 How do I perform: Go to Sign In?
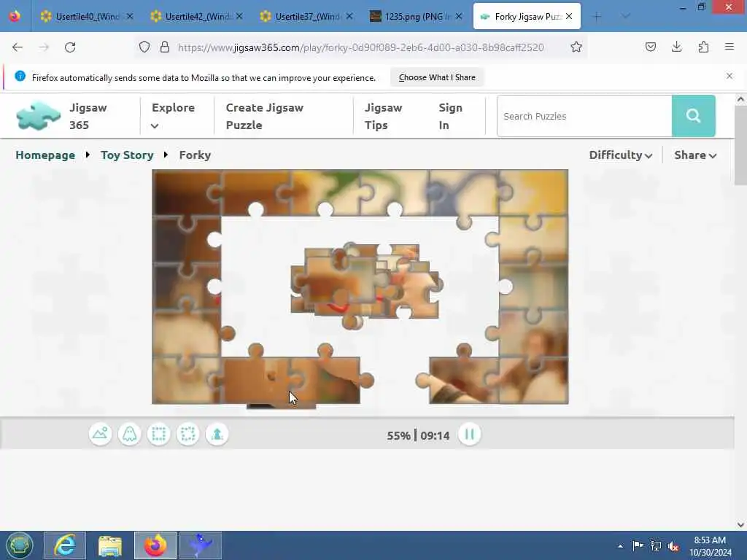coord(450,116)
